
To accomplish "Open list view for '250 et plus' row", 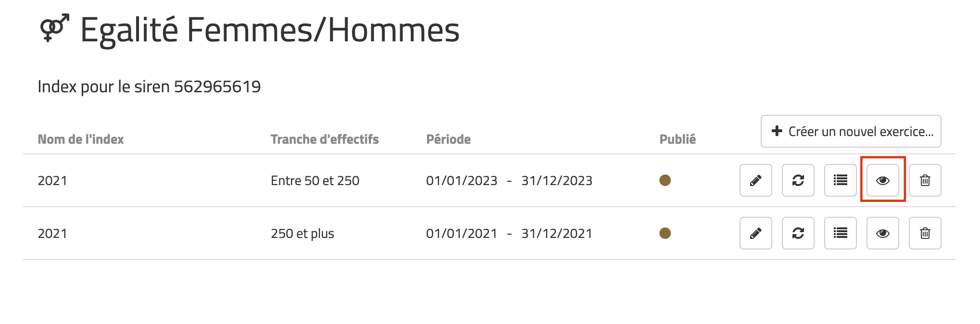I will [x=840, y=233].
